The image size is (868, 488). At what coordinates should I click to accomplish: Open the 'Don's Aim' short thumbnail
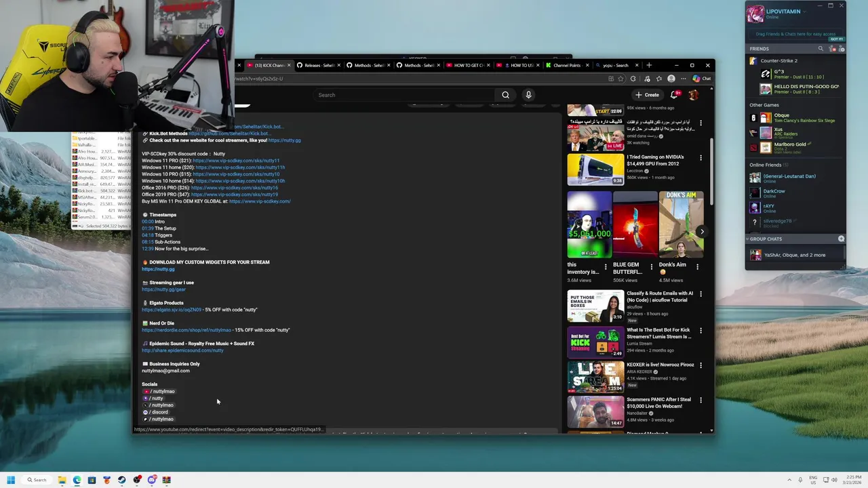pyautogui.click(x=681, y=224)
